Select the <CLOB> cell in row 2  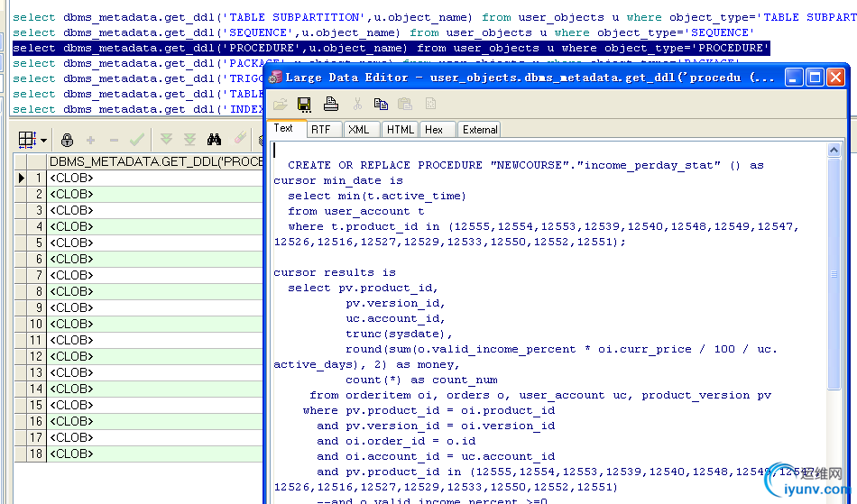155,195
